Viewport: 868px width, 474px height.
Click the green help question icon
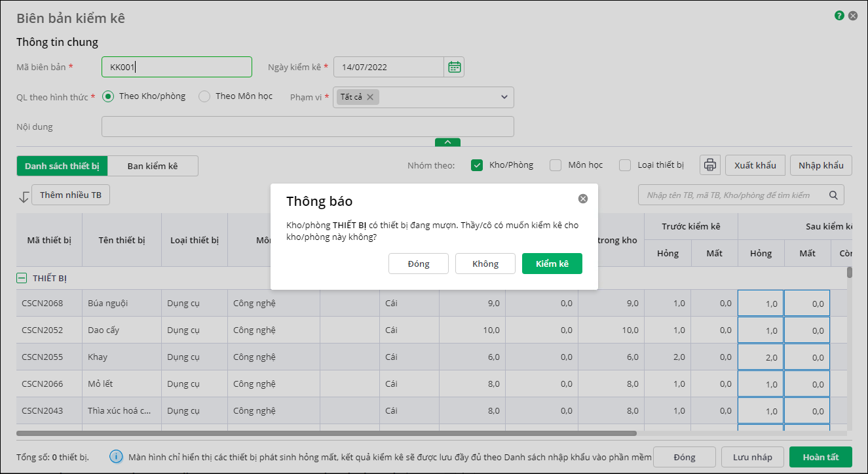pos(839,16)
